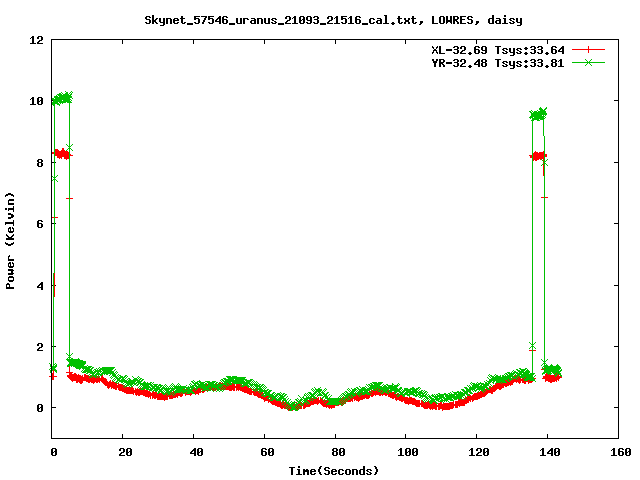Click the red calibration plateau near 8 Kelvin at start
This screenshot has width=640, height=480.
point(62,154)
